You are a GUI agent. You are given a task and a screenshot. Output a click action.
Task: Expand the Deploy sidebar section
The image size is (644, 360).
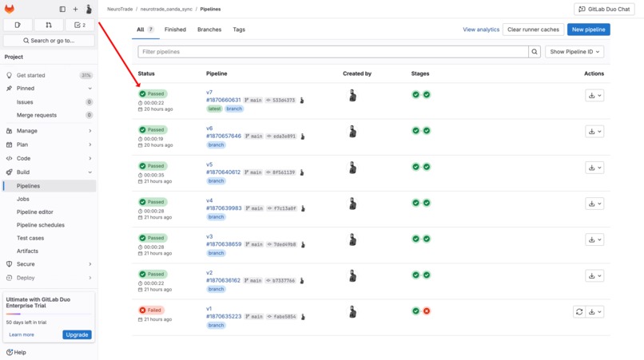[x=50, y=278]
